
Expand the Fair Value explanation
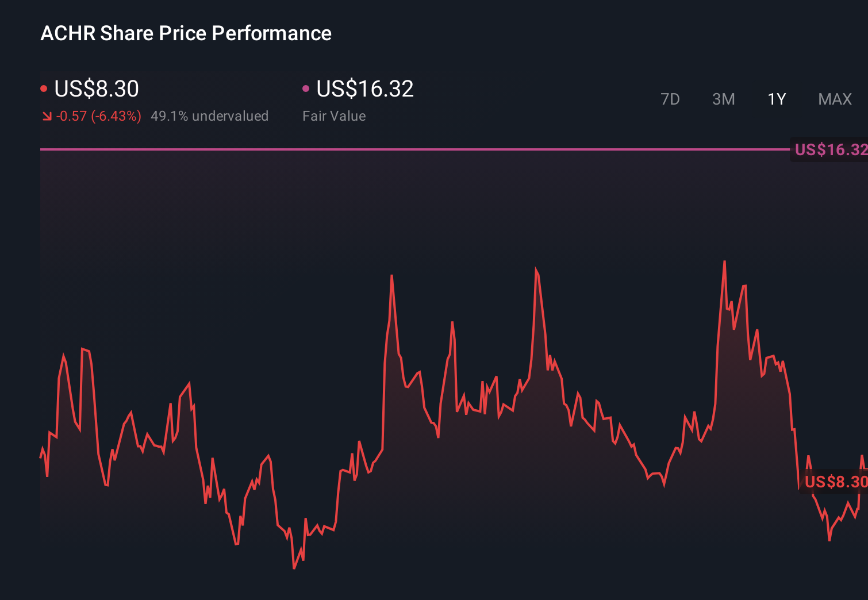click(334, 116)
